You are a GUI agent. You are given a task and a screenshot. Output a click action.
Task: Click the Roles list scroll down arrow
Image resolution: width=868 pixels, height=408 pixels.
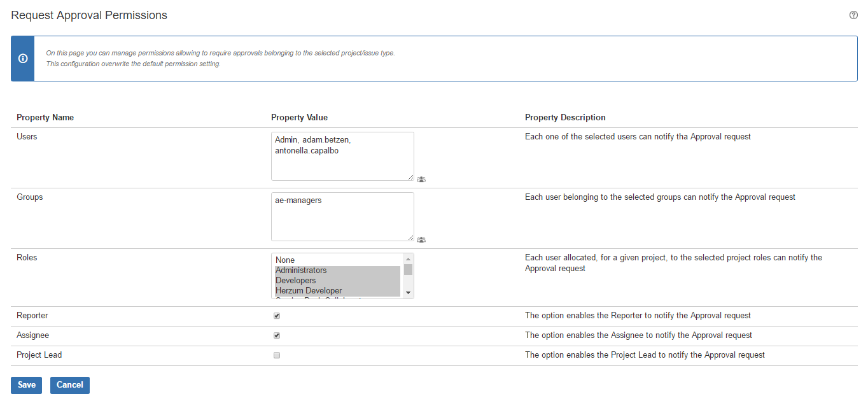coord(409,293)
